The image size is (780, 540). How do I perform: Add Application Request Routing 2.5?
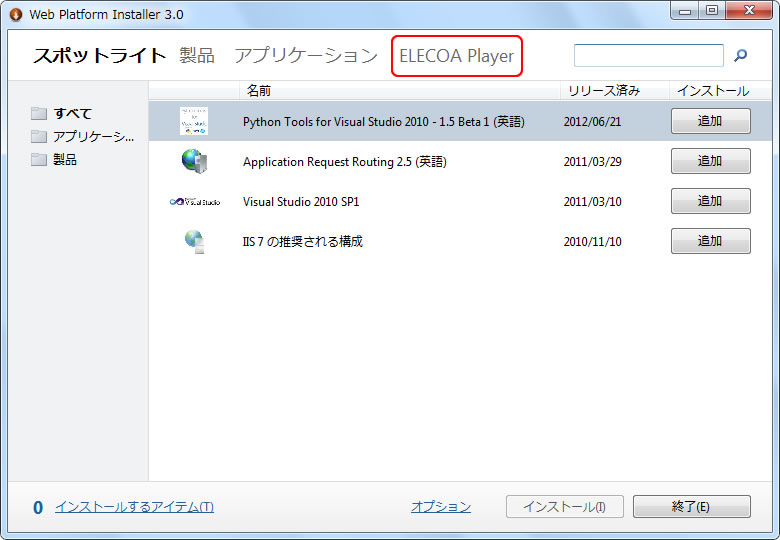tap(710, 161)
